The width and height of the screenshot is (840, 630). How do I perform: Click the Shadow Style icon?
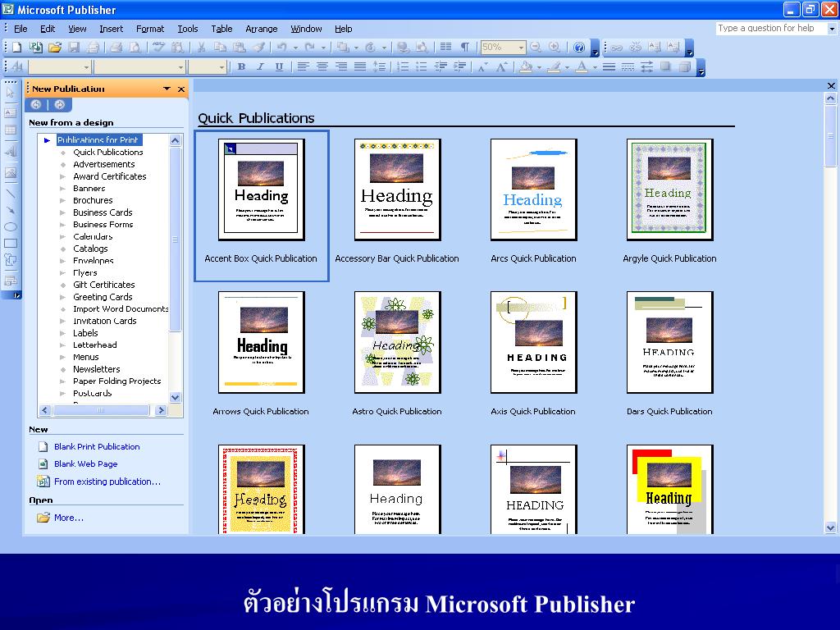665,66
